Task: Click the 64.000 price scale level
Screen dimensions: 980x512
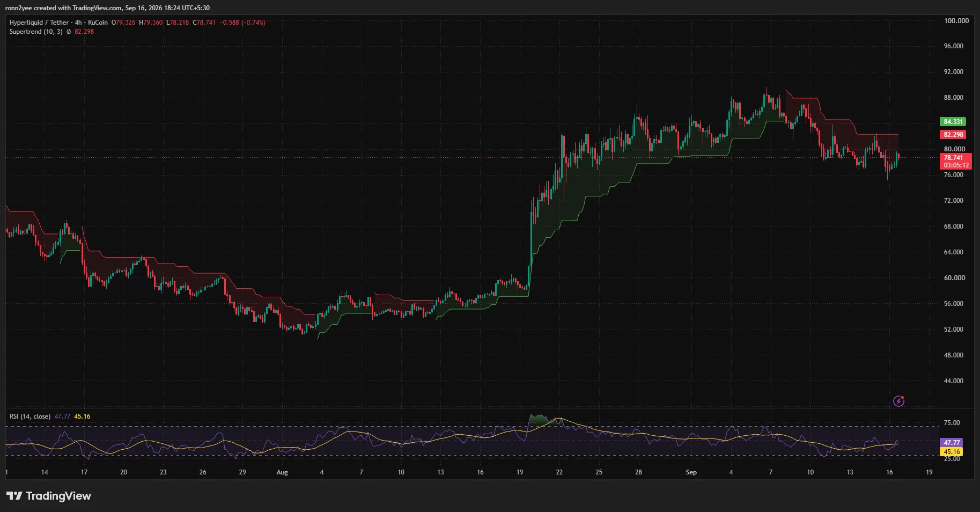Action: 954,252
